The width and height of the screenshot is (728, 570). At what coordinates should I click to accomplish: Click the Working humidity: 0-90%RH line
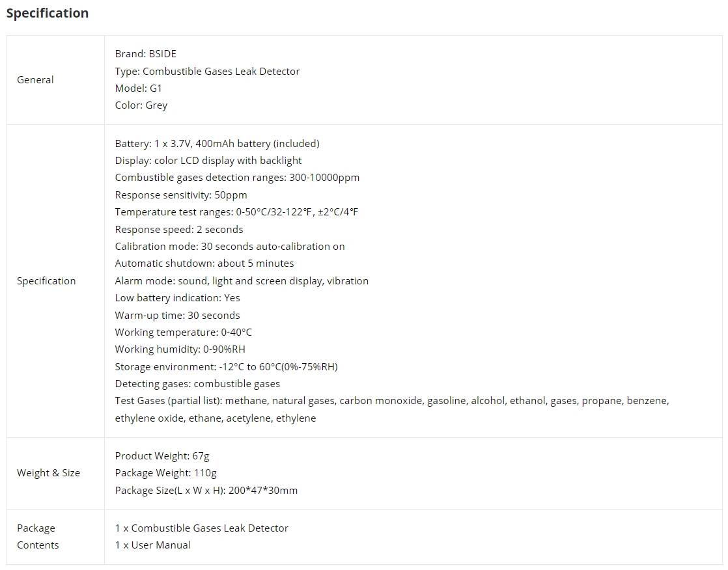[180, 349]
